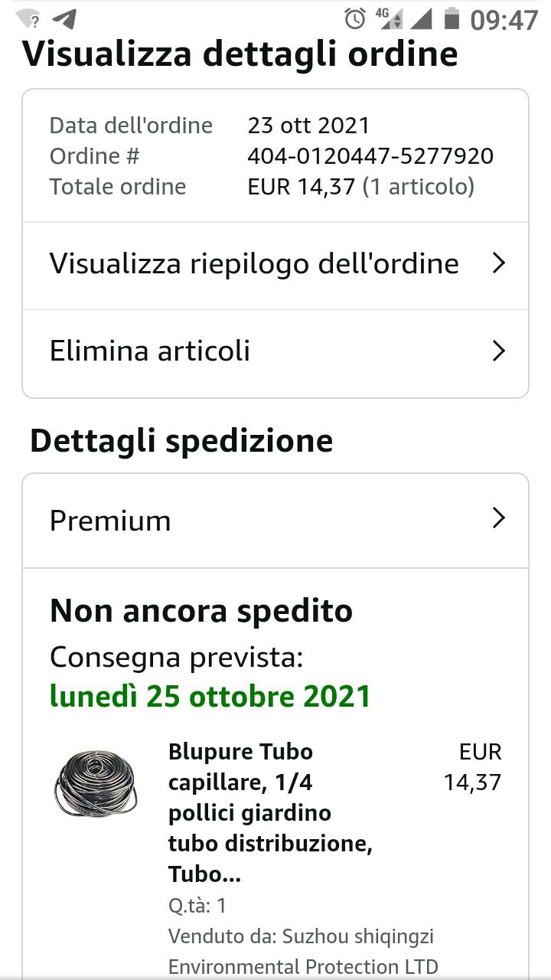Open the Elimina articoli chevron arrow
This screenshot has width=551, height=980.
(x=498, y=351)
